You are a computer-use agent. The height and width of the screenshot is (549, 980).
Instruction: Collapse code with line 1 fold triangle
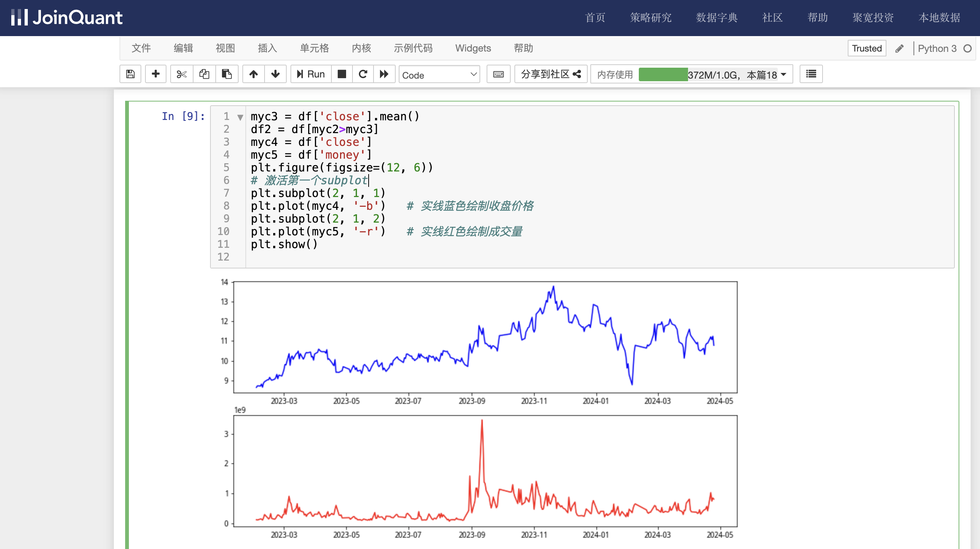[240, 117]
